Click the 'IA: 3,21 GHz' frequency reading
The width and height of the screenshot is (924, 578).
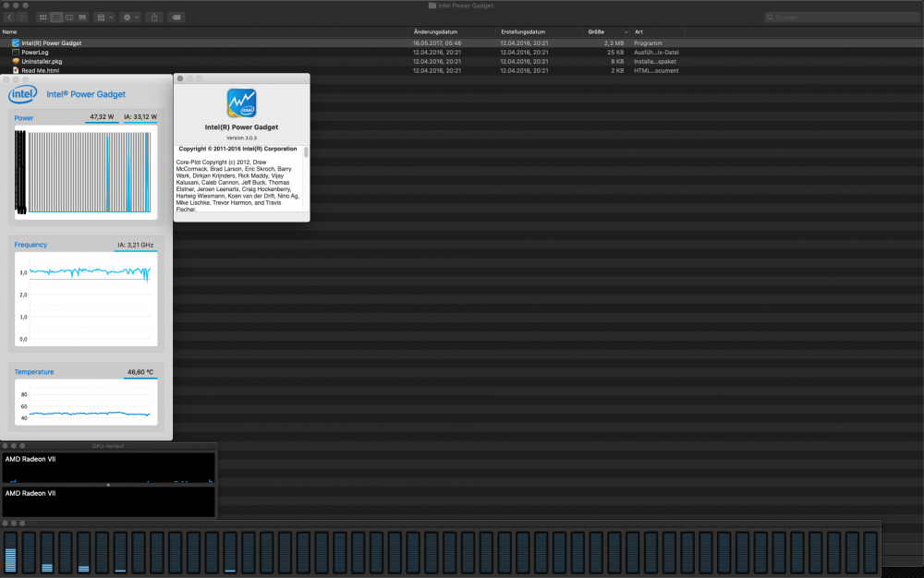click(136, 245)
